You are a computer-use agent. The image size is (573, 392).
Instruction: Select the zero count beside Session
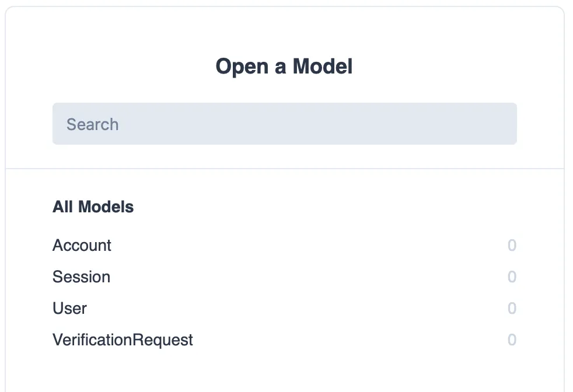512,276
